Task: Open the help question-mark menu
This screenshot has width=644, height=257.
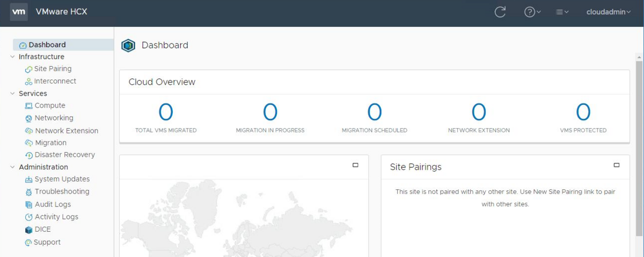Action: click(x=532, y=12)
